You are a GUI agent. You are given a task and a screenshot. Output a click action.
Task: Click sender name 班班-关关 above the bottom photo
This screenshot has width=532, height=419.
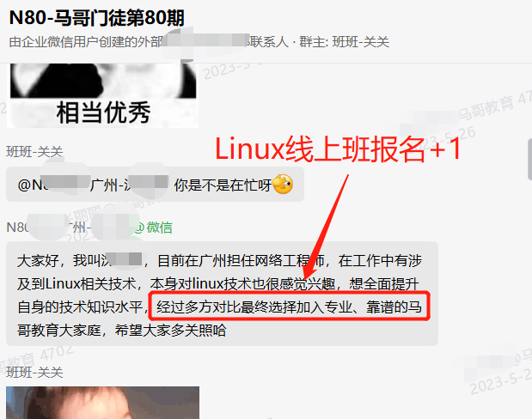click(x=34, y=373)
